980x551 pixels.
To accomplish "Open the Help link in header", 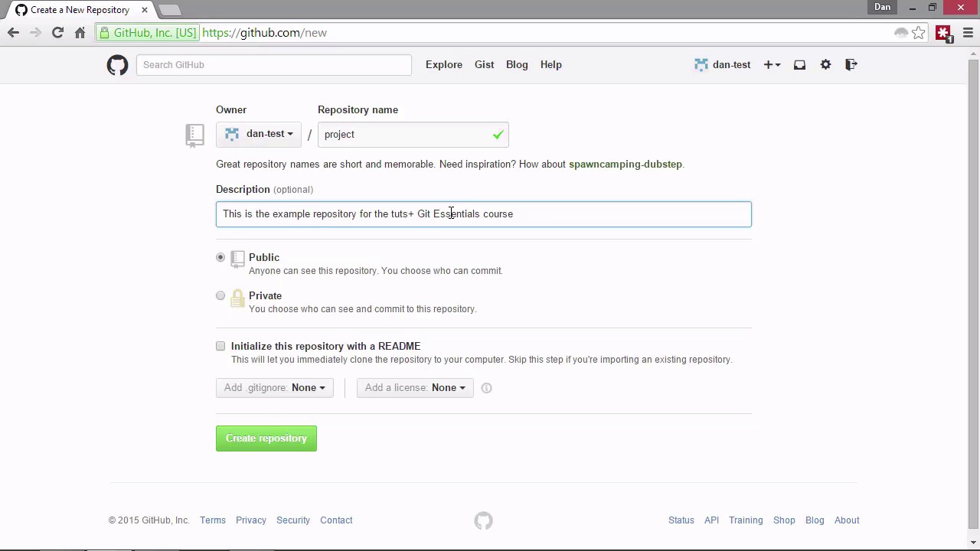I will 550,65.
